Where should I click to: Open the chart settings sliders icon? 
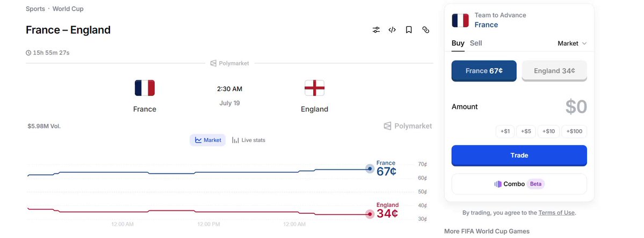(x=376, y=30)
